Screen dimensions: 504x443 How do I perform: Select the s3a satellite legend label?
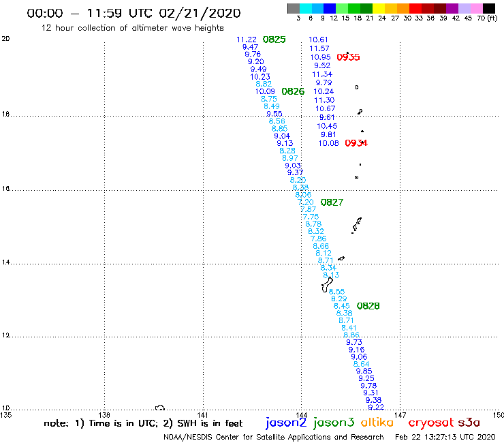point(469,423)
